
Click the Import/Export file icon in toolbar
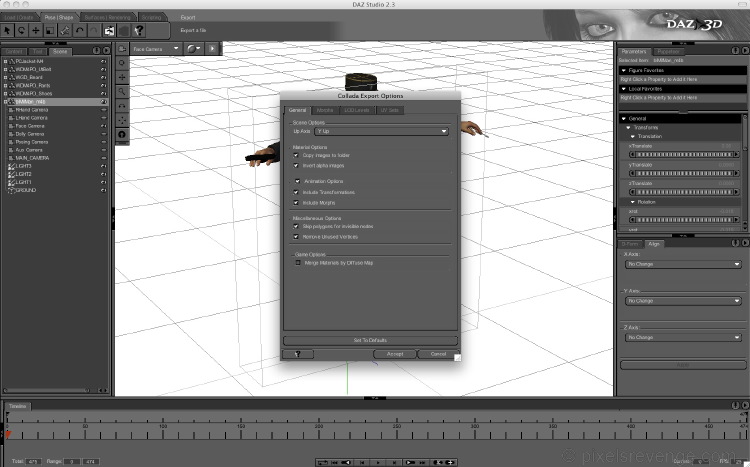[110, 31]
